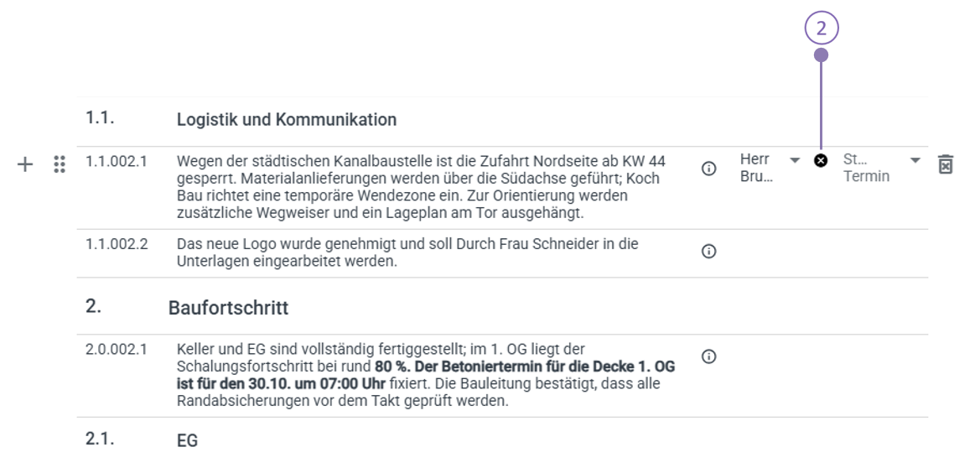The width and height of the screenshot is (980, 473).
Task: Click the numbered annotation marker 2
Action: [821, 29]
